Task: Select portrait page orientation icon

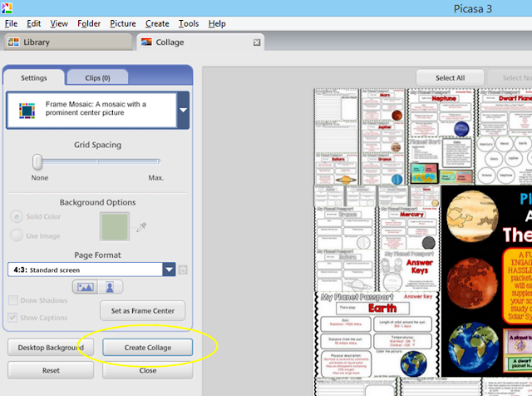Action: pyautogui.click(x=111, y=287)
